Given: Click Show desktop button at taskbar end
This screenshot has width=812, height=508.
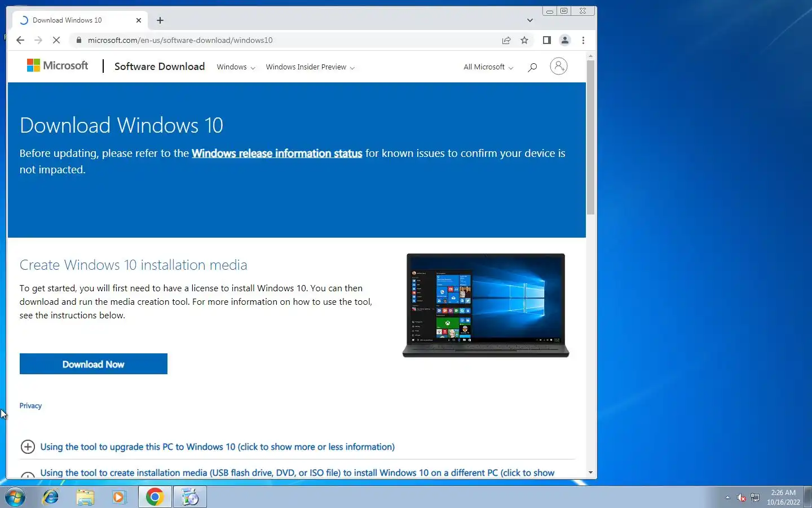Looking at the screenshot, I should tap(808, 497).
